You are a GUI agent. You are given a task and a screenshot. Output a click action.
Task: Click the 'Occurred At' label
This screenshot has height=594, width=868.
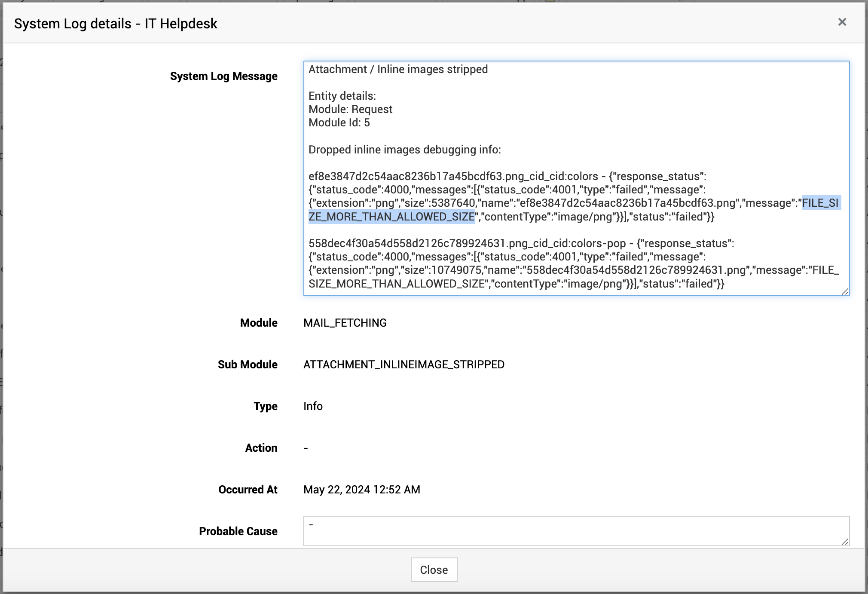pos(248,490)
